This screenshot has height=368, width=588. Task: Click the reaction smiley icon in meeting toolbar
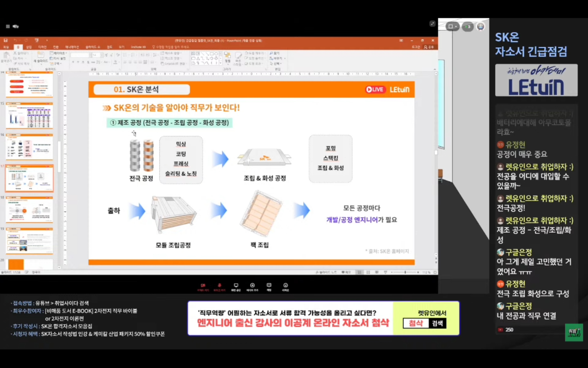point(286,285)
